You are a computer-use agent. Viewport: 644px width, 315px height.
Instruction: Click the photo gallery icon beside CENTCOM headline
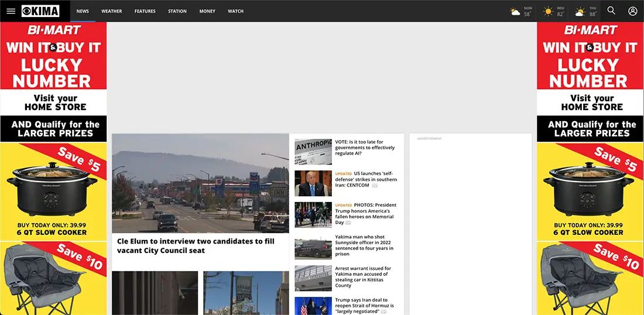click(x=375, y=186)
